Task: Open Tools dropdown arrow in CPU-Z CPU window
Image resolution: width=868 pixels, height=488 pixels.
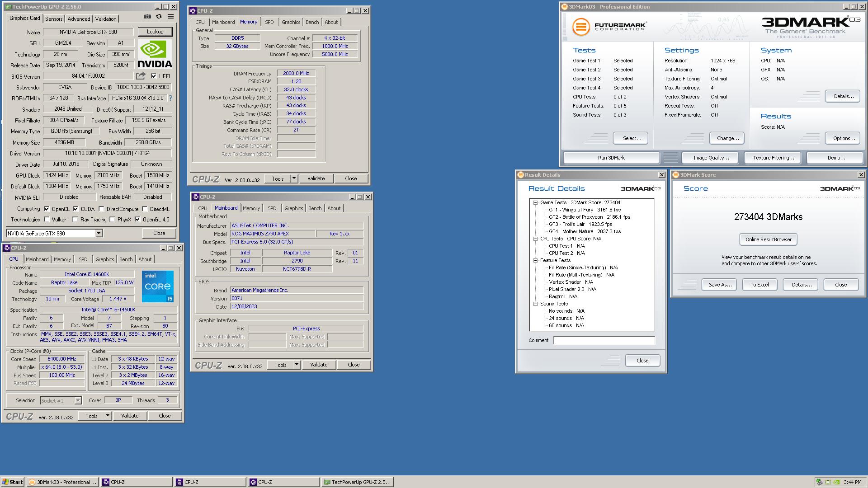Action: (x=108, y=416)
